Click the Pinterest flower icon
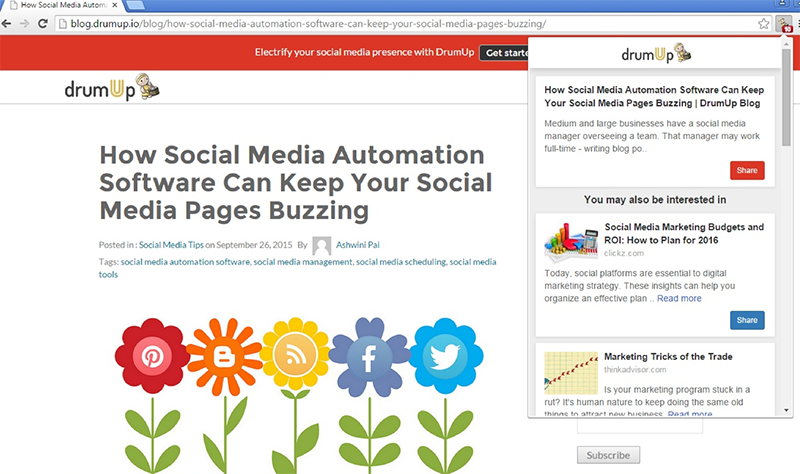The height and width of the screenshot is (474, 800). click(x=152, y=356)
